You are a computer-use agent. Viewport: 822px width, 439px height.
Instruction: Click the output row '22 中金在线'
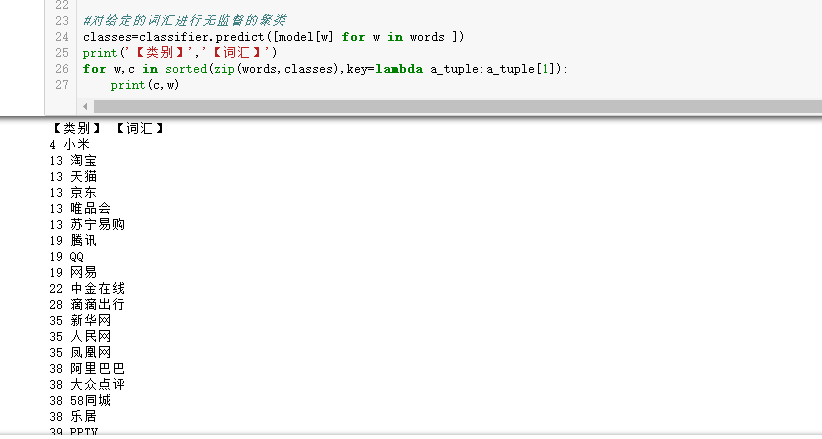(86, 288)
